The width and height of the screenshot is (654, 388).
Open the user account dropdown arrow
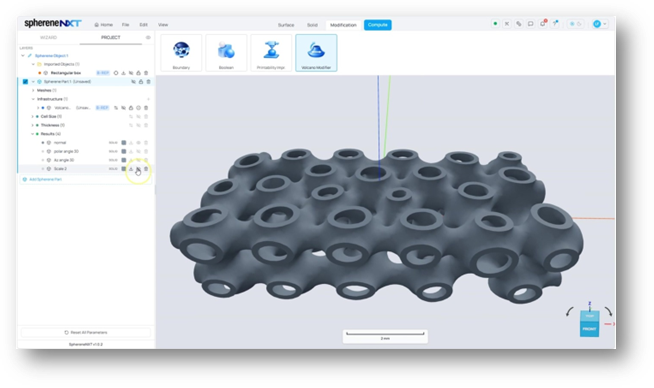click(x=604, y=24)
